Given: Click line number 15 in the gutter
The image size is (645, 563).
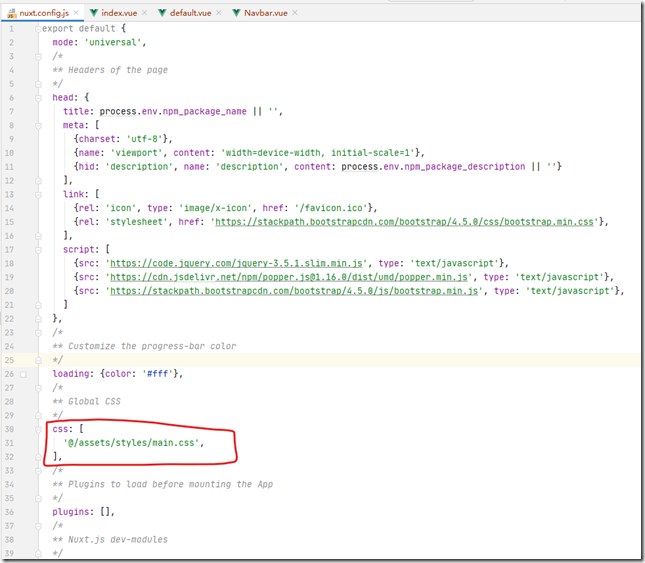Looking at the screenshot, I should coord(9,222).
